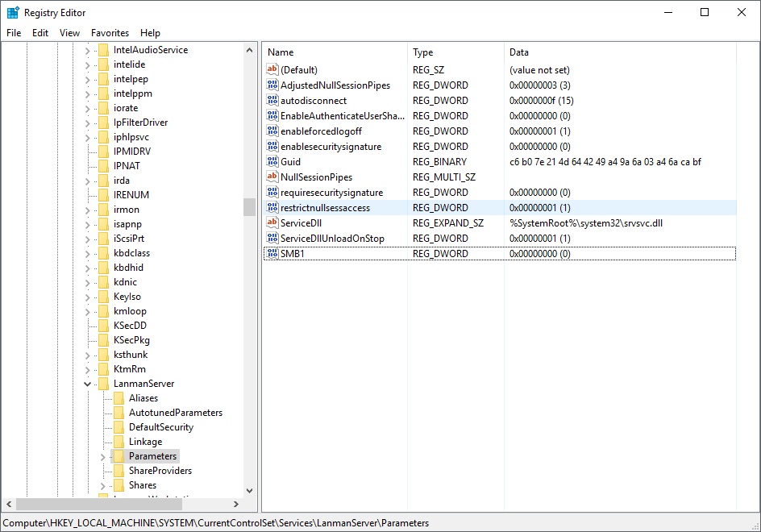Click the Guid binary value icon
This screenshot has height=532, width=761.
[x=272, y=162]
